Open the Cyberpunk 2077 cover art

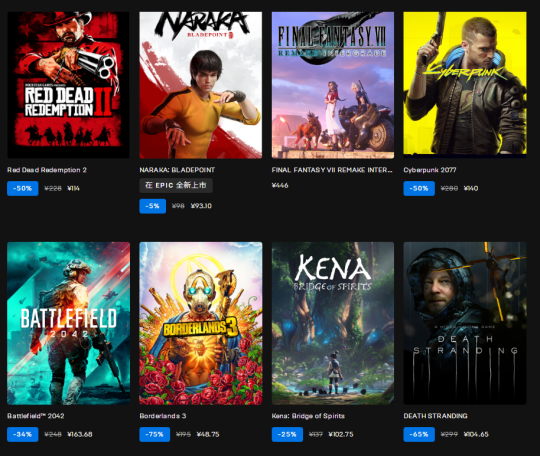point(465,85)
